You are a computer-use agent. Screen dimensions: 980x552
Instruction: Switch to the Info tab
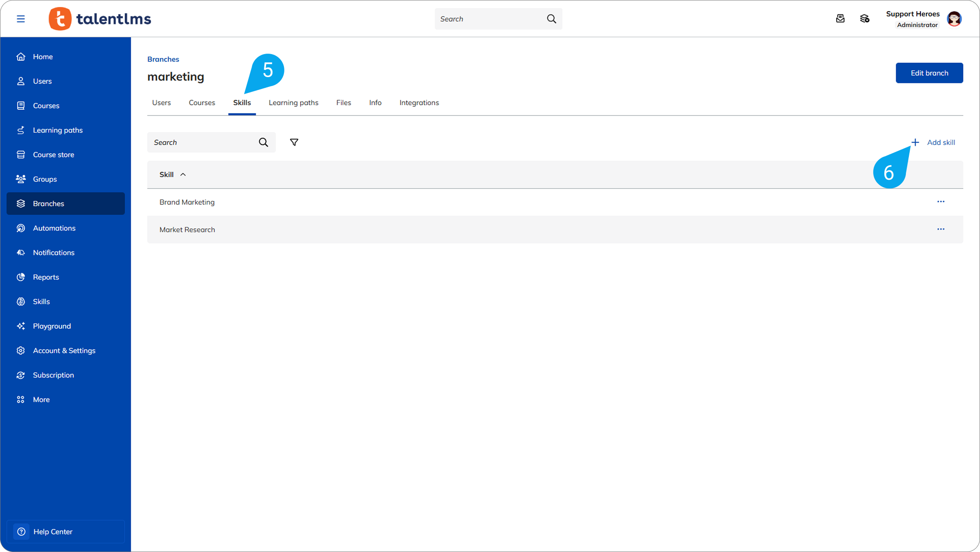click(375, 103)
